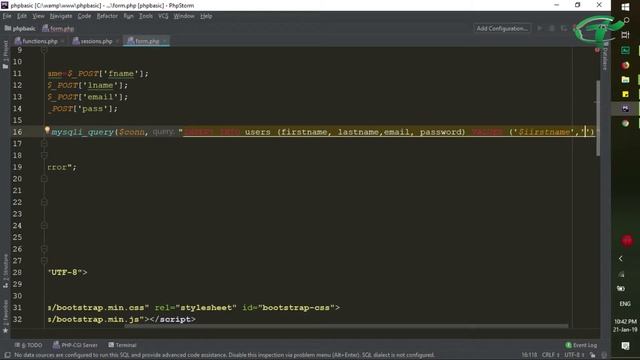Open the Sticky Notes taskbar icon
Image resolution: width=640 pixels, height=360 pixels.
pos(625,94)
